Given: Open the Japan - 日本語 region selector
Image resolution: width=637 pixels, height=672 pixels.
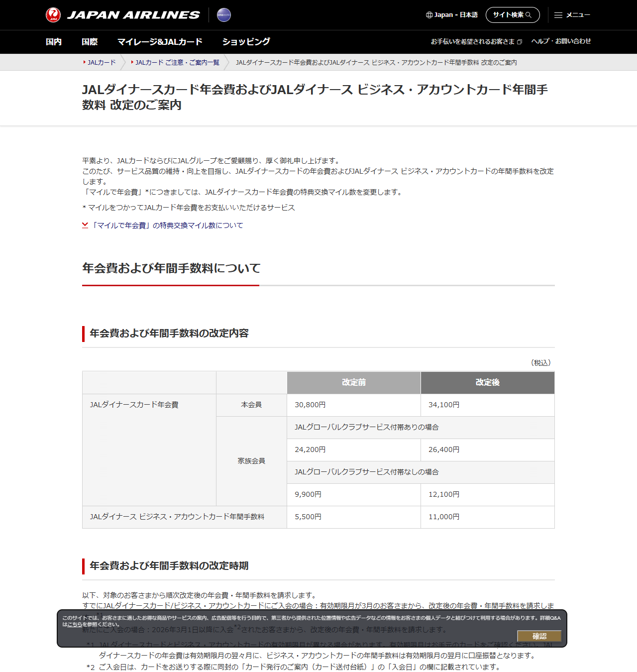Looking at the screenshot, I should 452,15.
